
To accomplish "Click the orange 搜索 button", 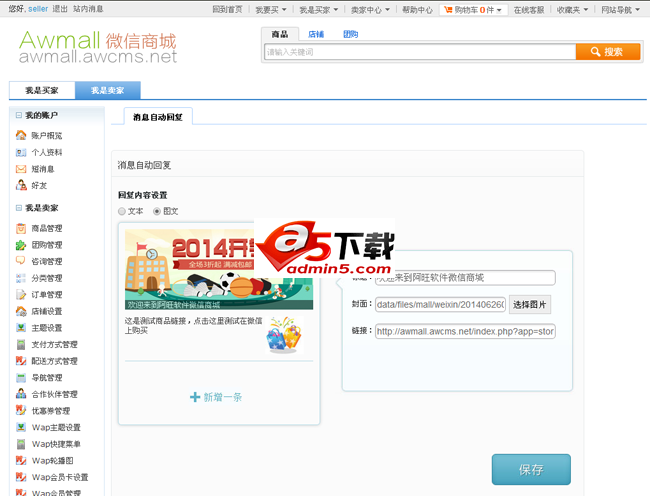I will (x=608, y=52).
